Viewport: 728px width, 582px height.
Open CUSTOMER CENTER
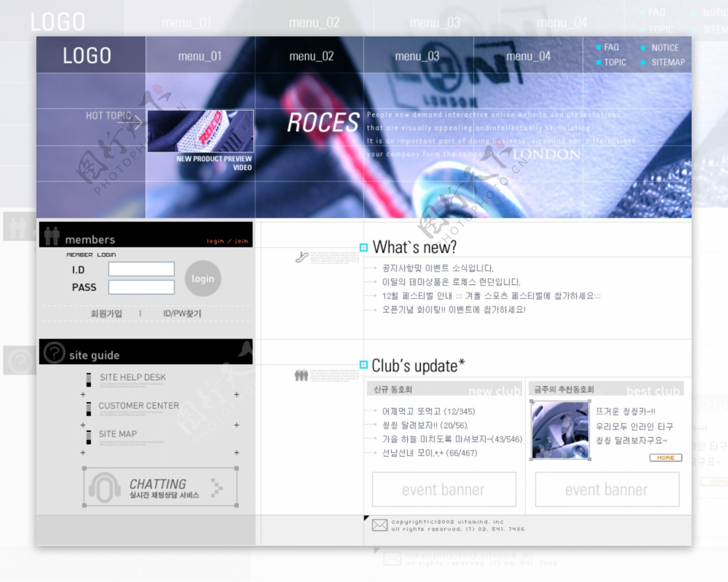pos(139,405)
